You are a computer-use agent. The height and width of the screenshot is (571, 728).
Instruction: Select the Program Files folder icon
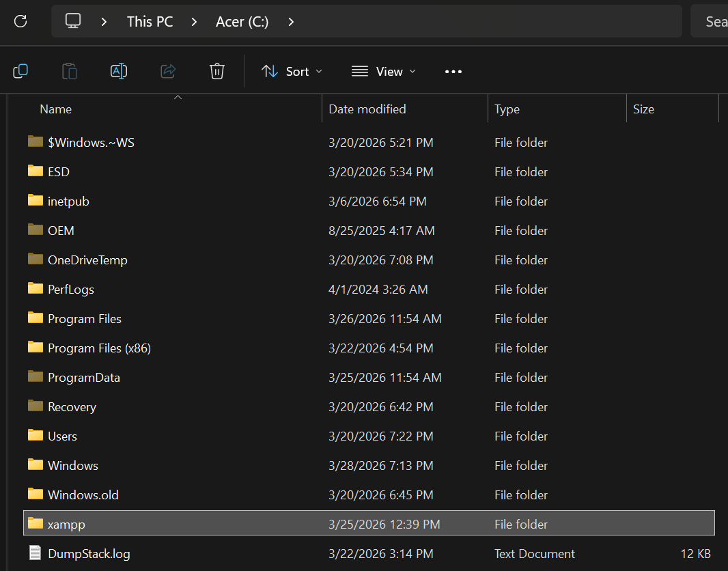36,318
